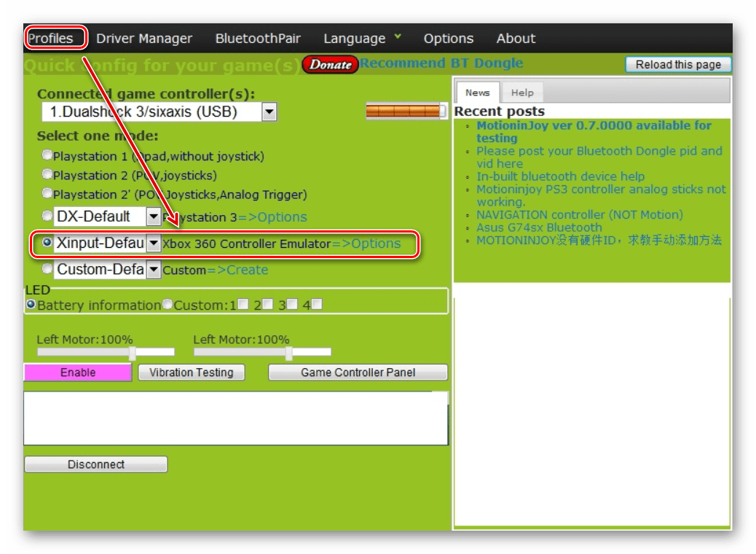Expand the Xinput-Default profile dropdown

(x=154, y=243)
